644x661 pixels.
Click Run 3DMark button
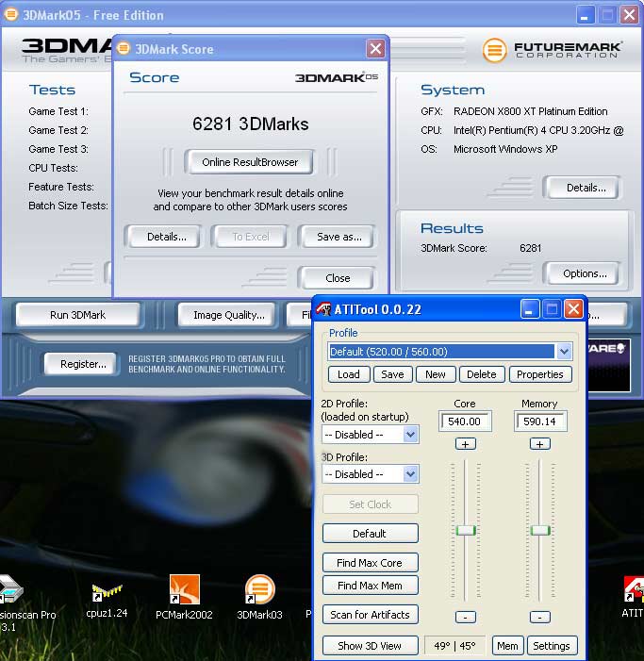77,315
